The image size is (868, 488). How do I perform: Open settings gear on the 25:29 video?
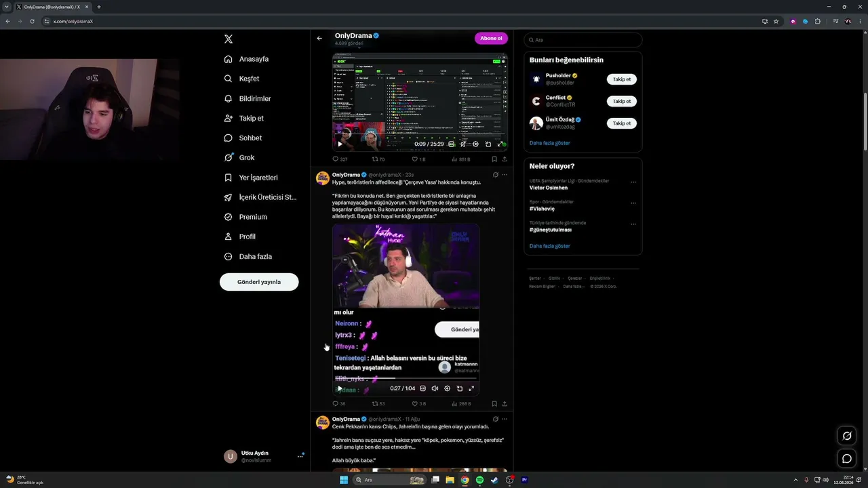(x=475, y=144)
